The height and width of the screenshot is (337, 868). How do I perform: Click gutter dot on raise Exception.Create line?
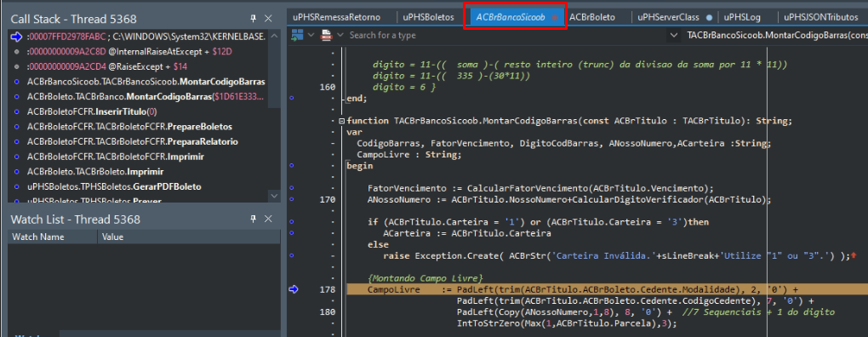pyautogui.click(x=291, y=255)
